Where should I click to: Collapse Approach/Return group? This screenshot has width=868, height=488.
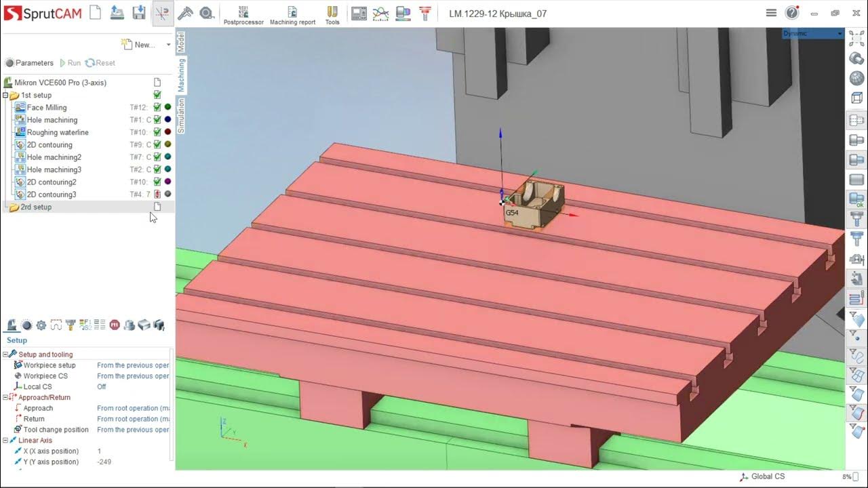[x=5, y=397]
